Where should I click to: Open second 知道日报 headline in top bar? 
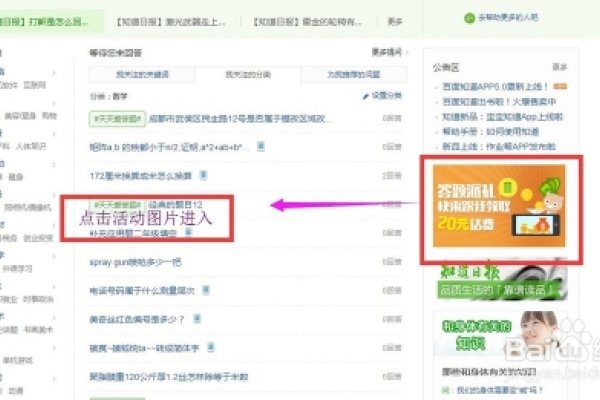[x=171, y=22]
